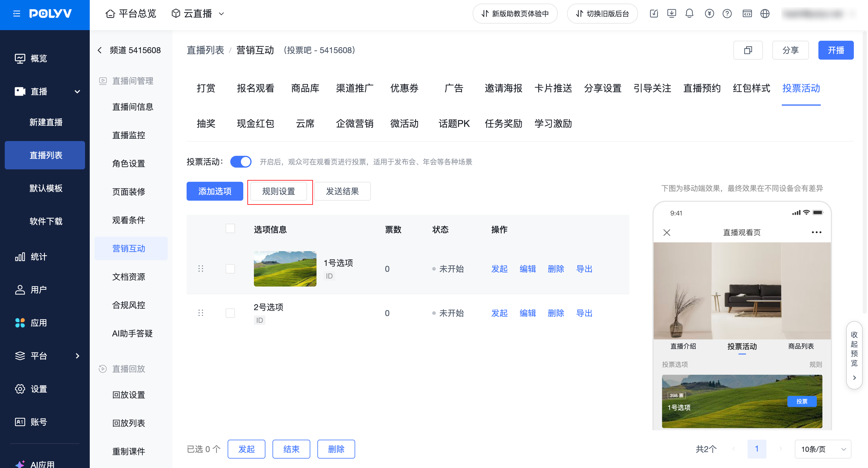Viewport: 868px width, 468px height.
Task: Open the feedback edit icon in header
Action: click(654, 14)
